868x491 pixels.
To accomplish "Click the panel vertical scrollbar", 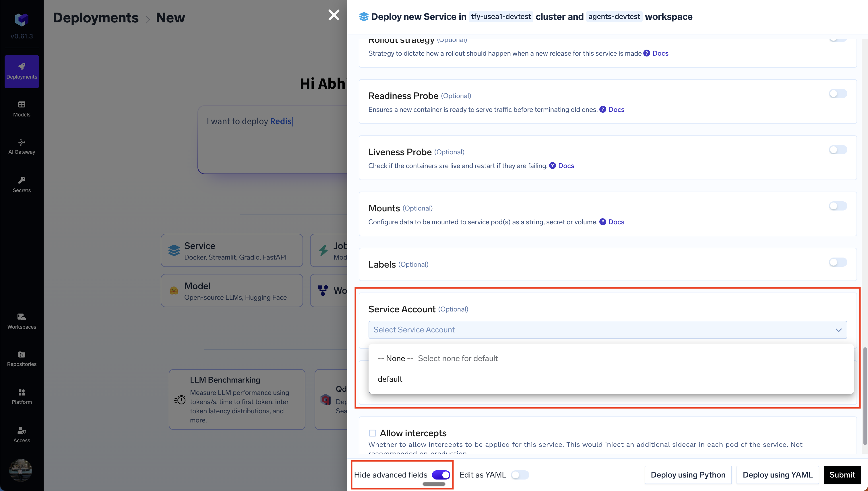I will point(865,396).
